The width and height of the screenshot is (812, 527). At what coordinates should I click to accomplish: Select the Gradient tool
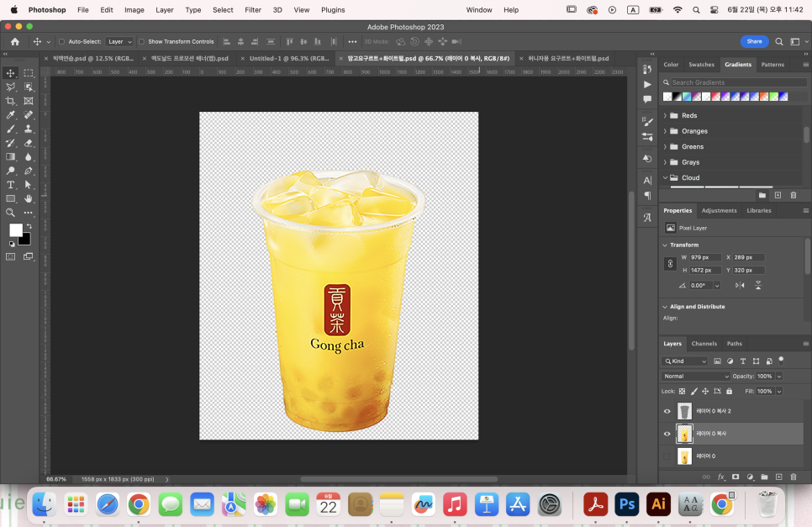[10, 157]
